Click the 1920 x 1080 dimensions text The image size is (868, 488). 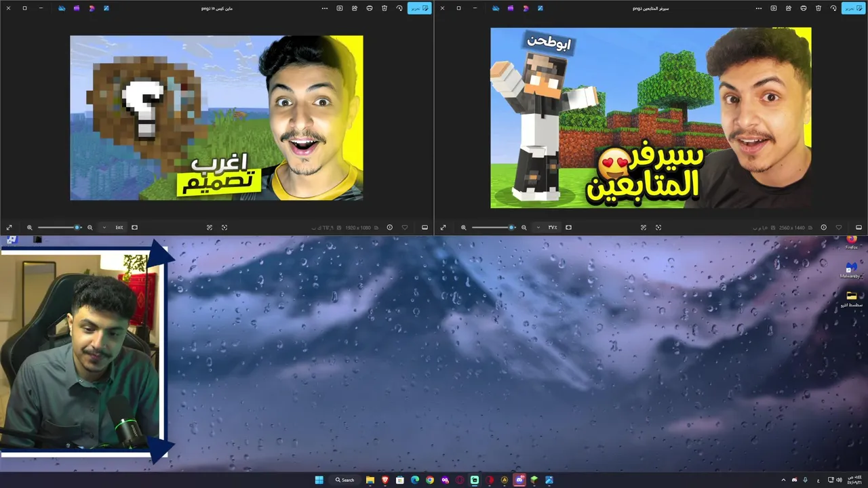click(x=357, y=228)
